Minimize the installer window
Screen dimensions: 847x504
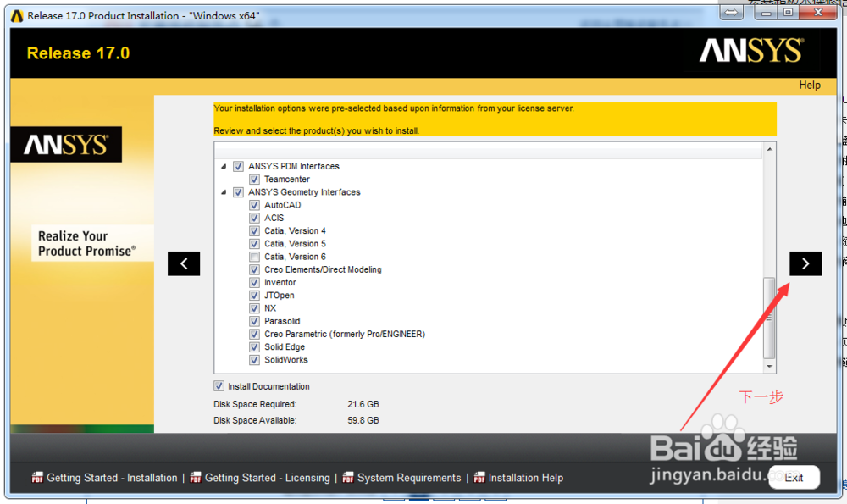(x=766, y=12)
